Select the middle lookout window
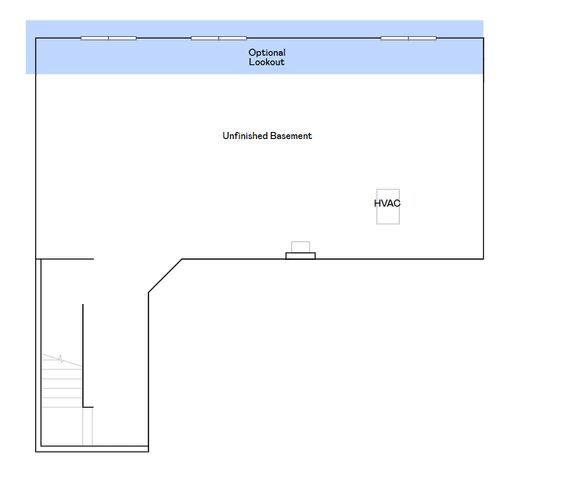This screenshot has width=570, height=480. (219, 38)
